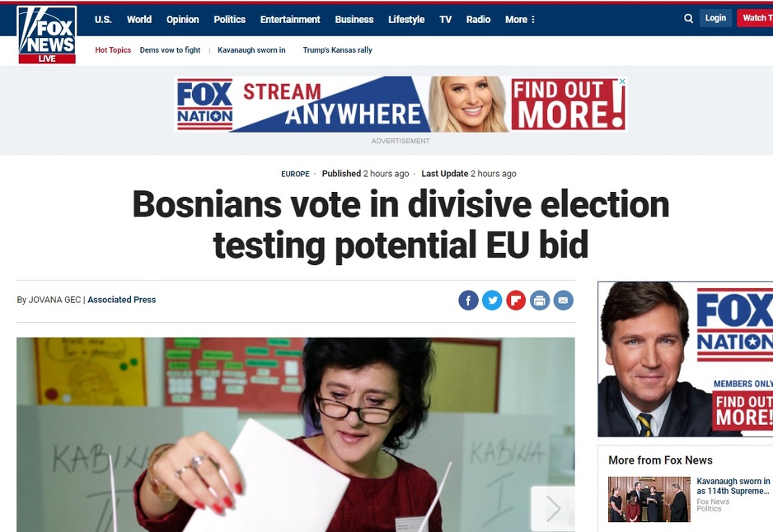This screenshot has height=532, width=773.
Task: Select the Opinion nav item
Action: (182, 19)
